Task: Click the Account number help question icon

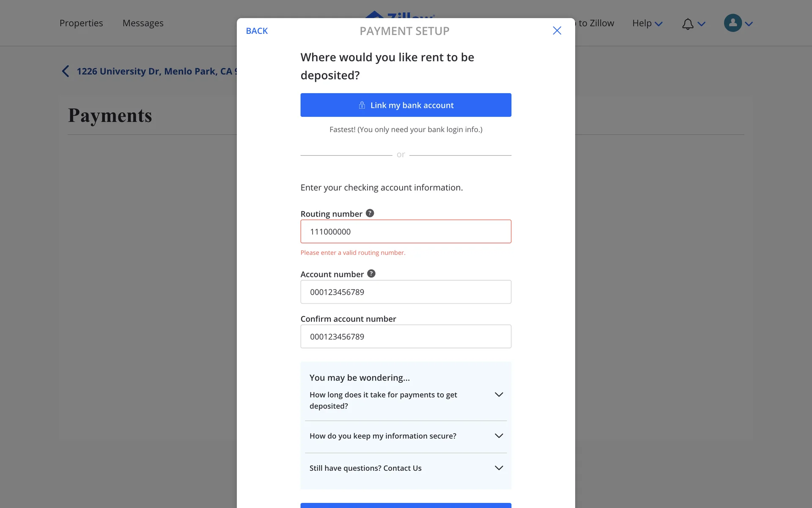Action: click(x=371, y=274)
